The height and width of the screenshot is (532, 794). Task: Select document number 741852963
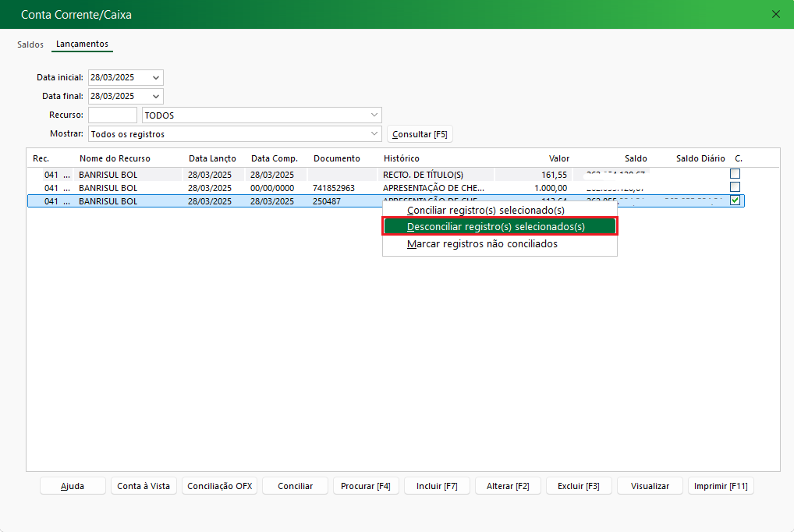334,188
